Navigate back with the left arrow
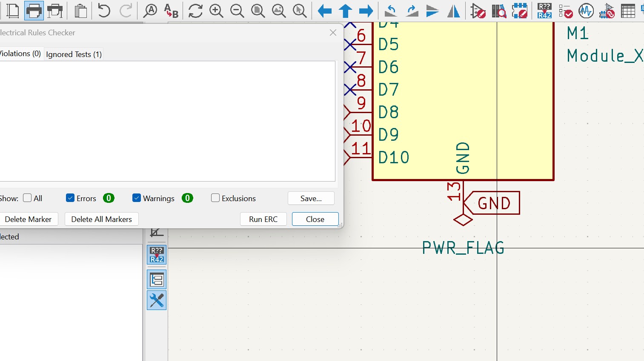 coord(324,11)
